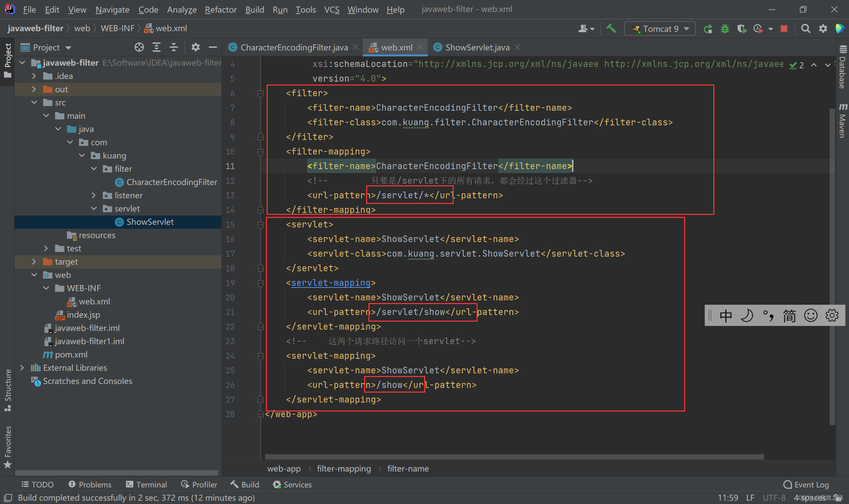Open the Database side tool window

[x=843, y=67]
